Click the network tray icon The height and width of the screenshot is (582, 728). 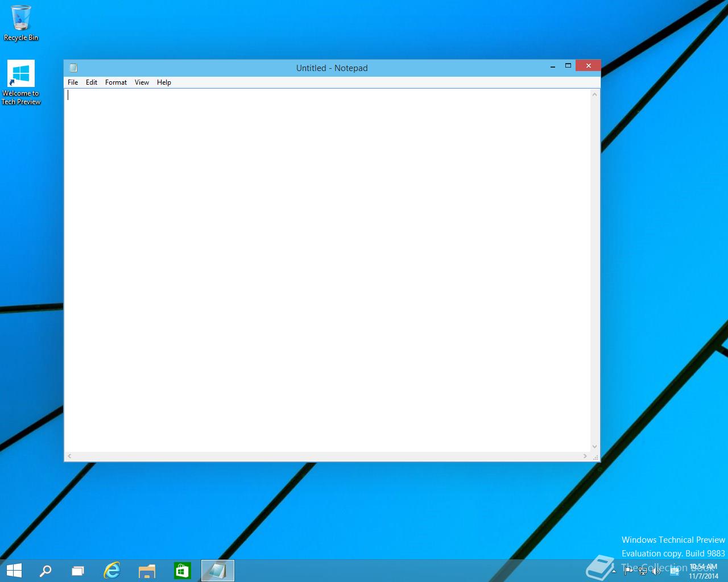(643, 571)
